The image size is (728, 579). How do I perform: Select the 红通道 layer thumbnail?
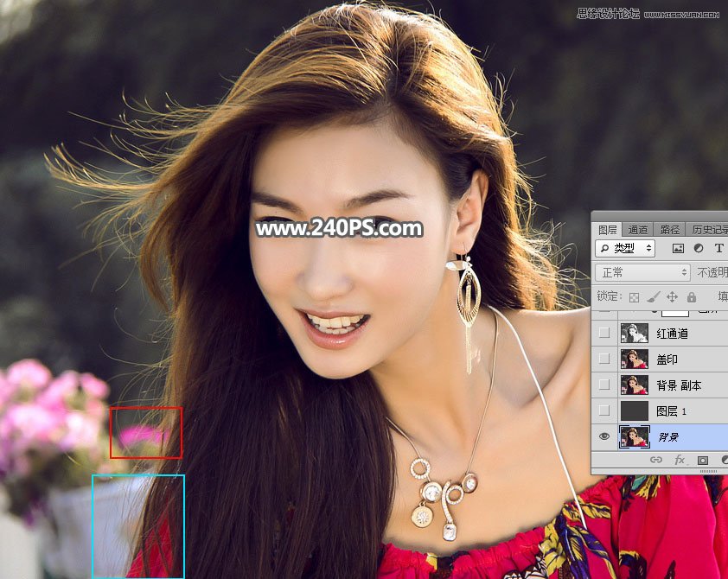tap(635, 333)
